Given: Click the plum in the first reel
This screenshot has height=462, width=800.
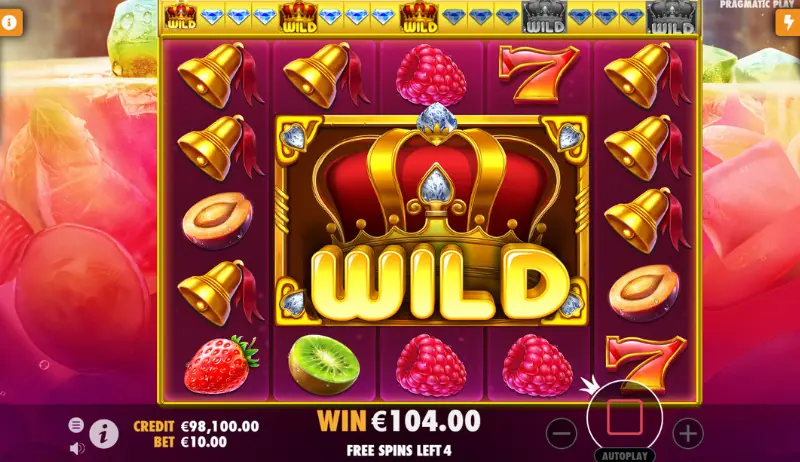Looking at the screenshot, I should [217, 220].
